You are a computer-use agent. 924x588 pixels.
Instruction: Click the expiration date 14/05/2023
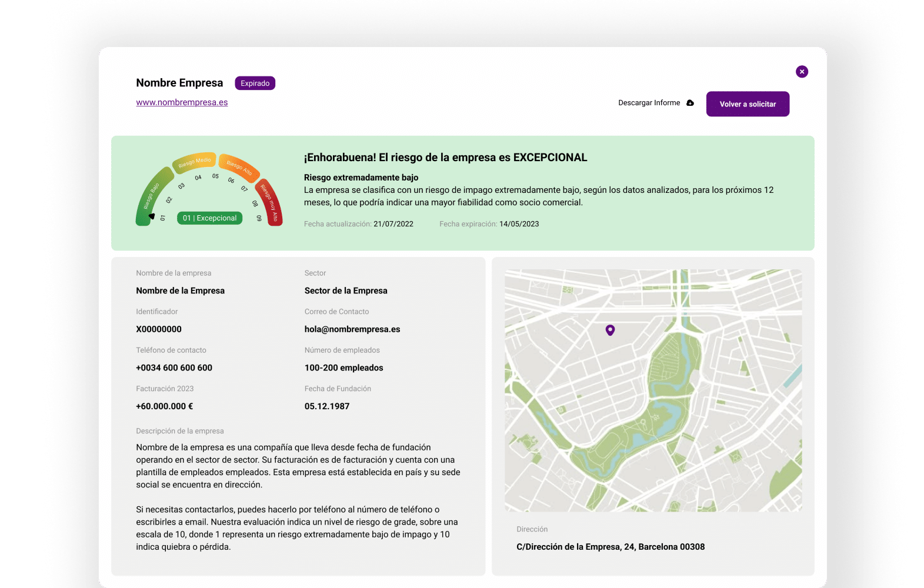click(x=519, y=224)
